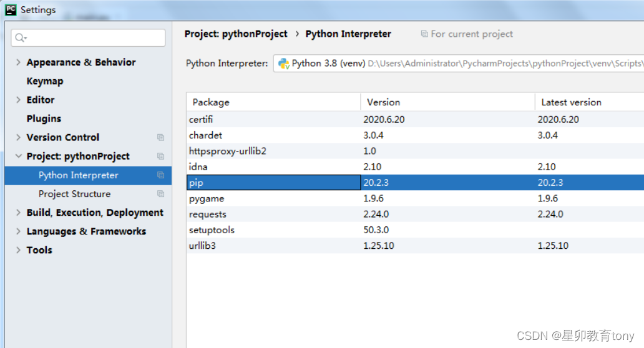Expand Appearance & Behavior section
This screenshot has height=348, width=644.
coord(18,62)
